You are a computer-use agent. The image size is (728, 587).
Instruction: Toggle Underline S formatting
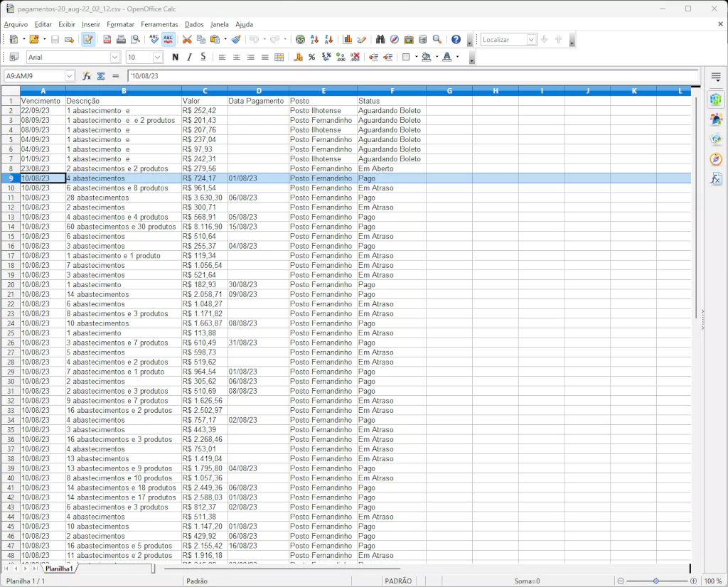203,57
